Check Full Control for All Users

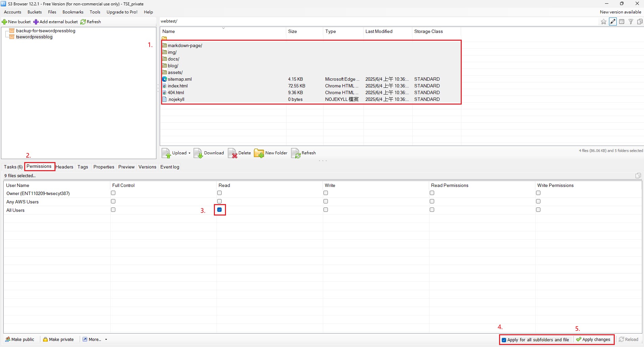(x=113, y=210)
